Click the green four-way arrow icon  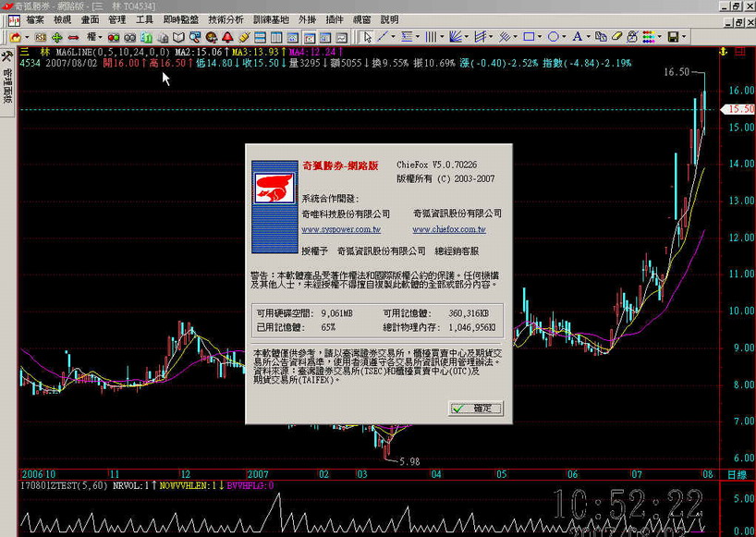[57, 37]
